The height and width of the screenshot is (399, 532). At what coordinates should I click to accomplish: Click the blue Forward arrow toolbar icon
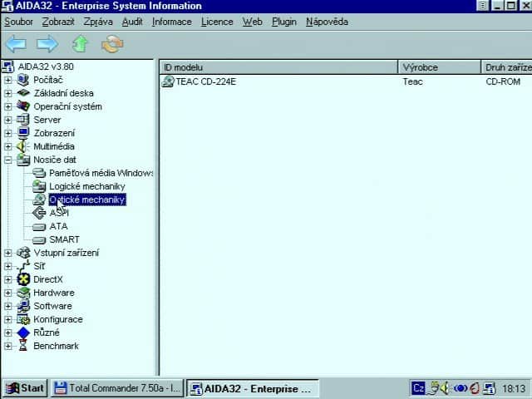[x=47, y=44]
